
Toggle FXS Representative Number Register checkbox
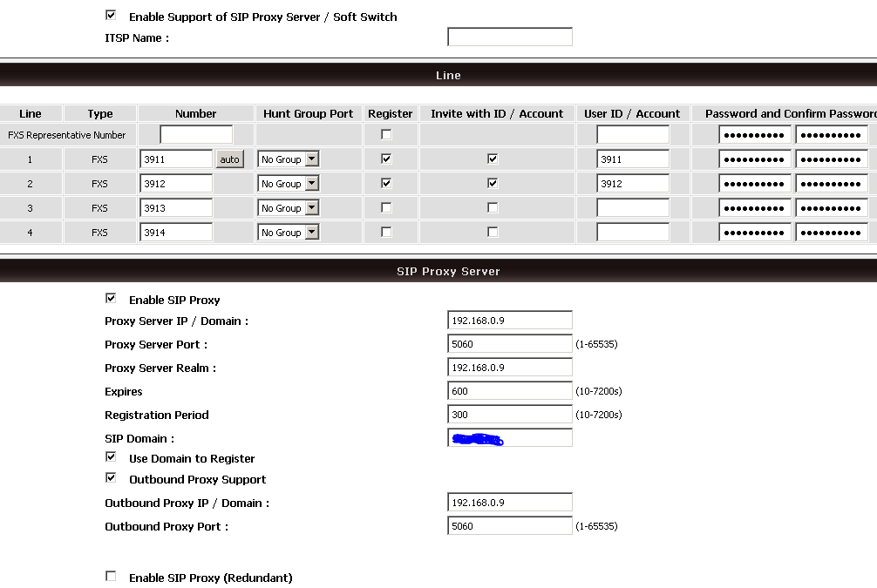(386, 135)
